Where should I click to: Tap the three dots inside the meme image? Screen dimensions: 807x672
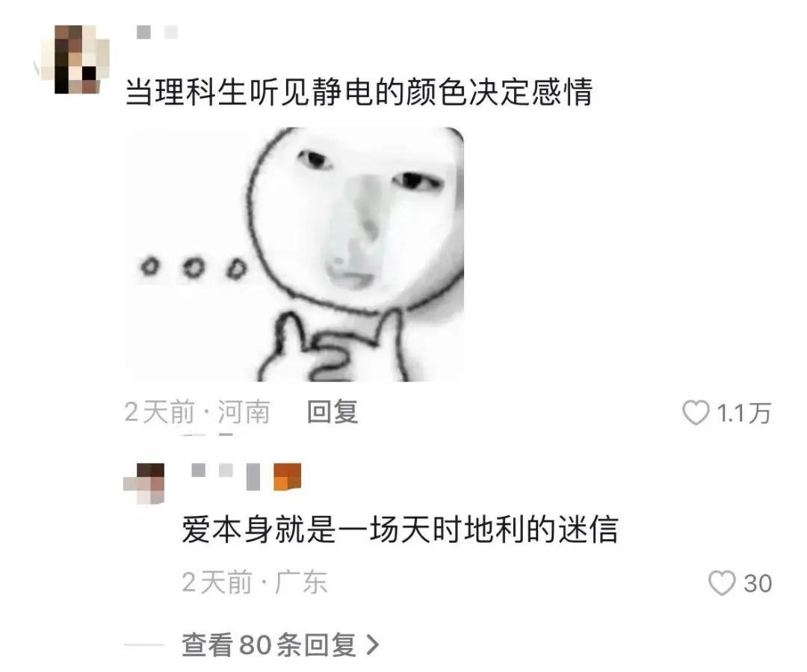(194, 268)
